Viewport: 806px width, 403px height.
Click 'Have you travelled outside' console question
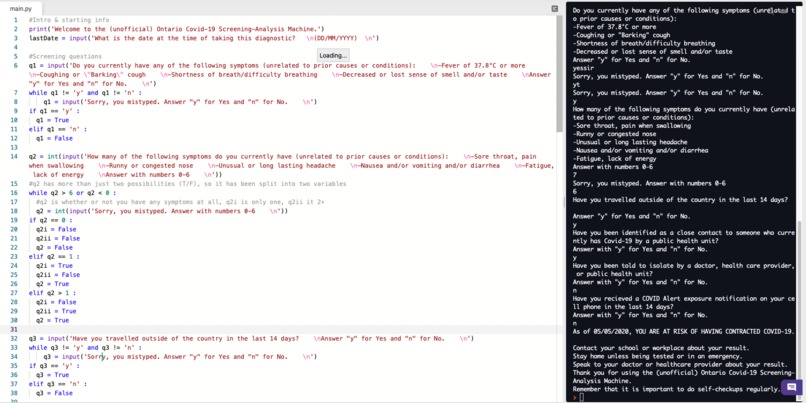coord(680,200)
